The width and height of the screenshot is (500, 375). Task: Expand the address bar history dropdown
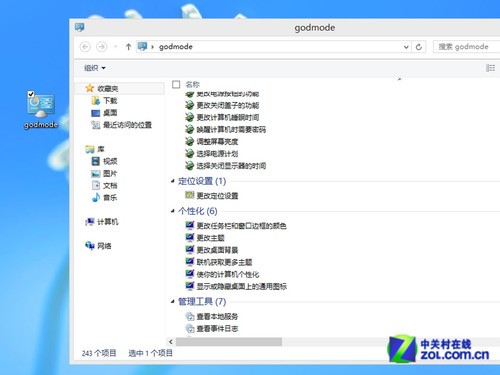[406, 47]
